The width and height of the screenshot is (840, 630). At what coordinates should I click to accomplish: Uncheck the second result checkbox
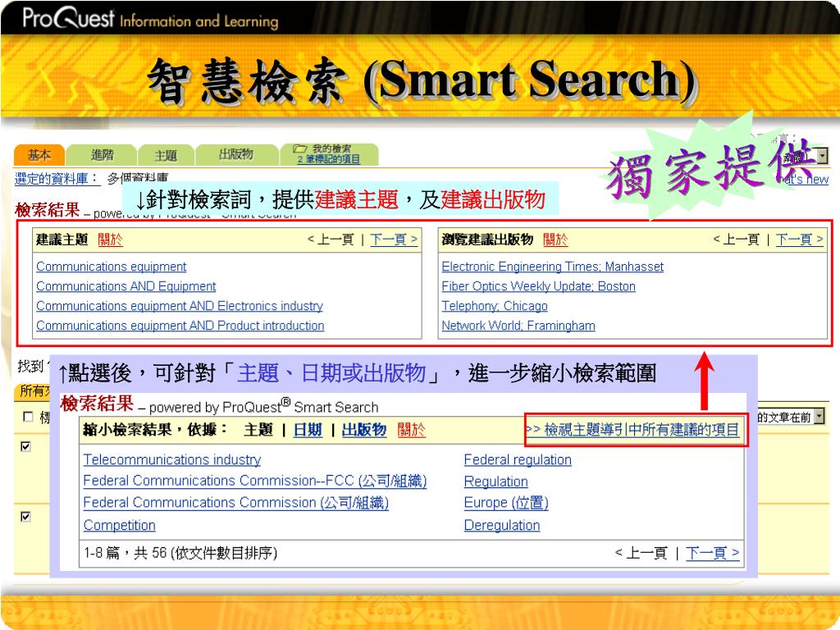[25, 517]
